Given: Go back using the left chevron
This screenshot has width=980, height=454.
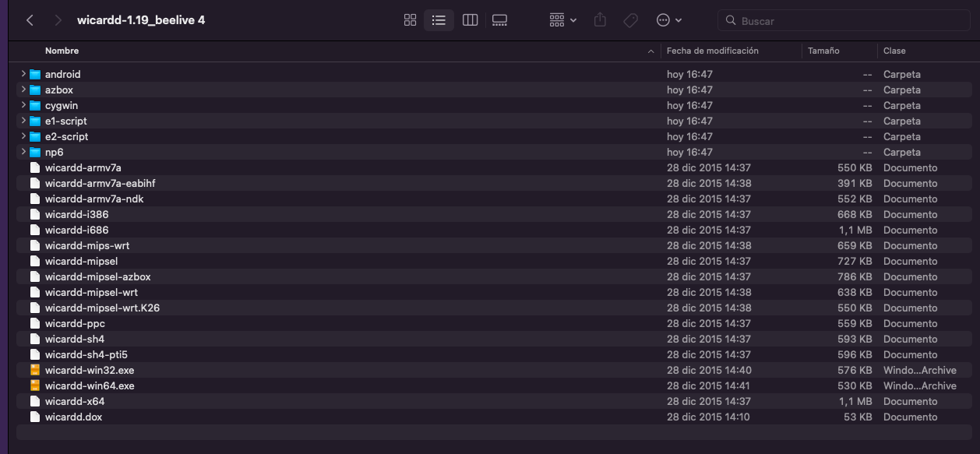Looking at the screenshot, I should click(30, 20).
